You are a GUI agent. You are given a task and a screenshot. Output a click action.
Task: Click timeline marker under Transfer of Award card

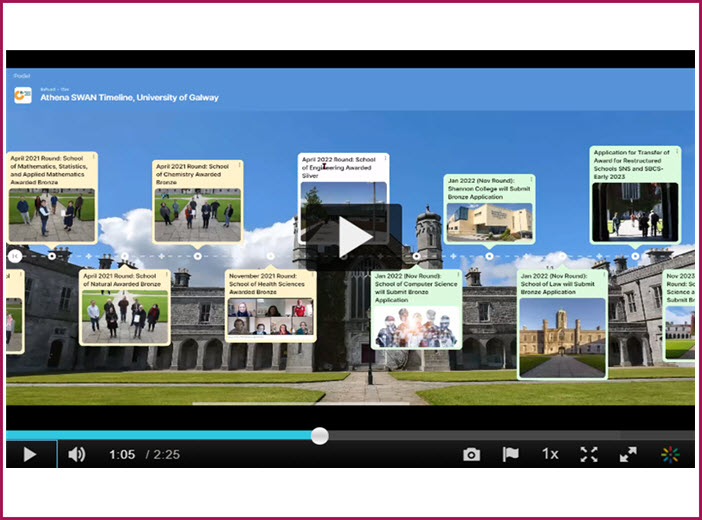tap(635, 256)
